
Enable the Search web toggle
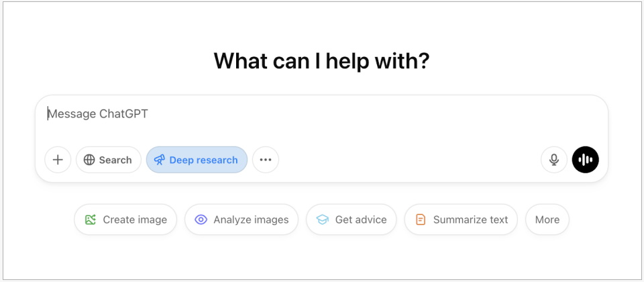click(x=109, y=160)
